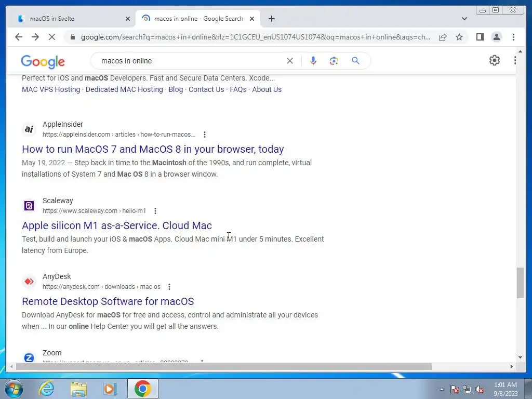Clear the Google search box
532x399 pixels.
[x=290, y=61]
